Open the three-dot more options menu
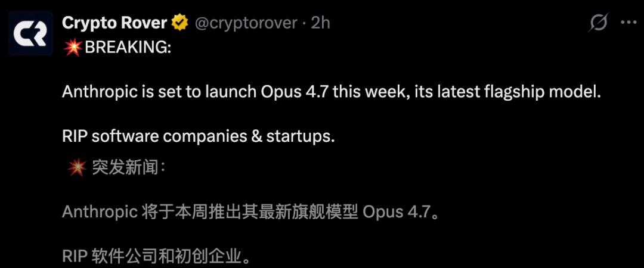 [x=628, y=23]
